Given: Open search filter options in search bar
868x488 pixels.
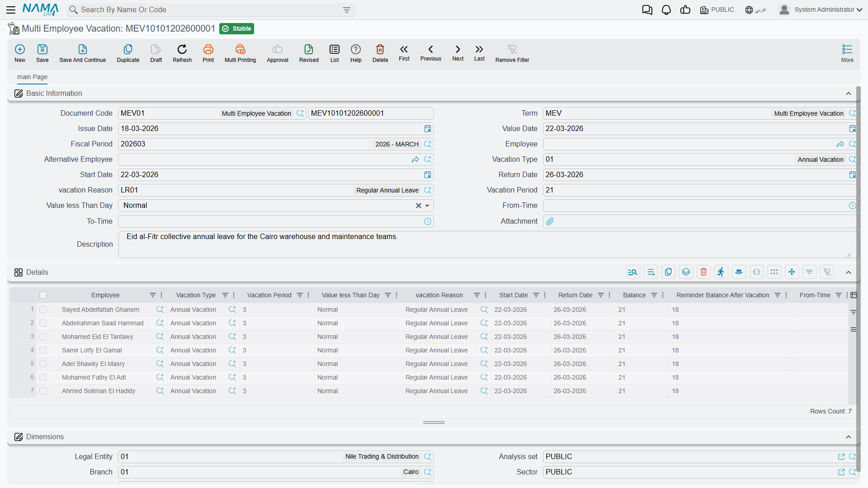Looking at the screenshot, I should pyautogui.click(x=347, y=10).
